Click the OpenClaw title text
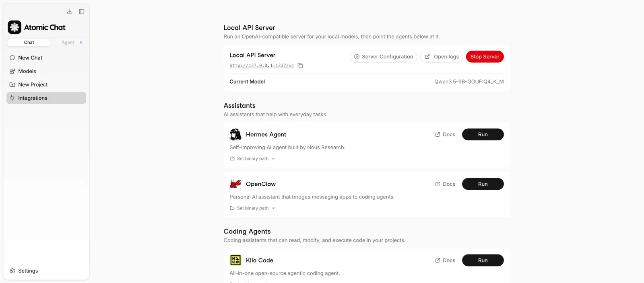The height and width of the screenshot is (283, 644). [x=261, y=184]
